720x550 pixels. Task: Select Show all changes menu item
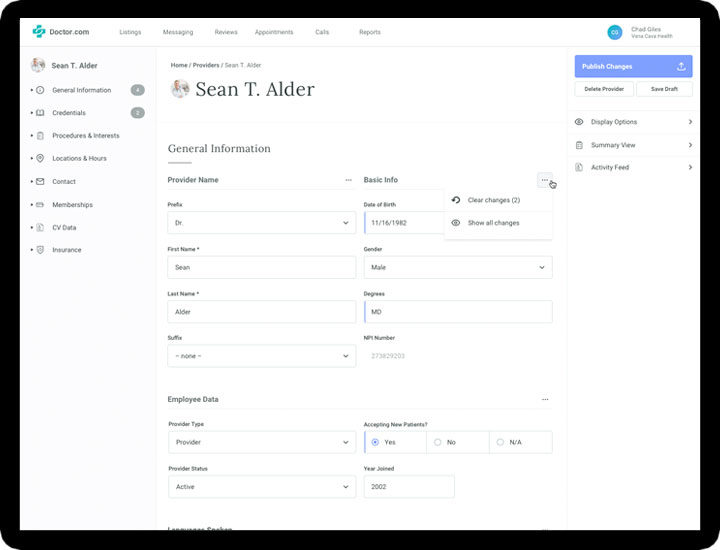(x=494, y=223)
